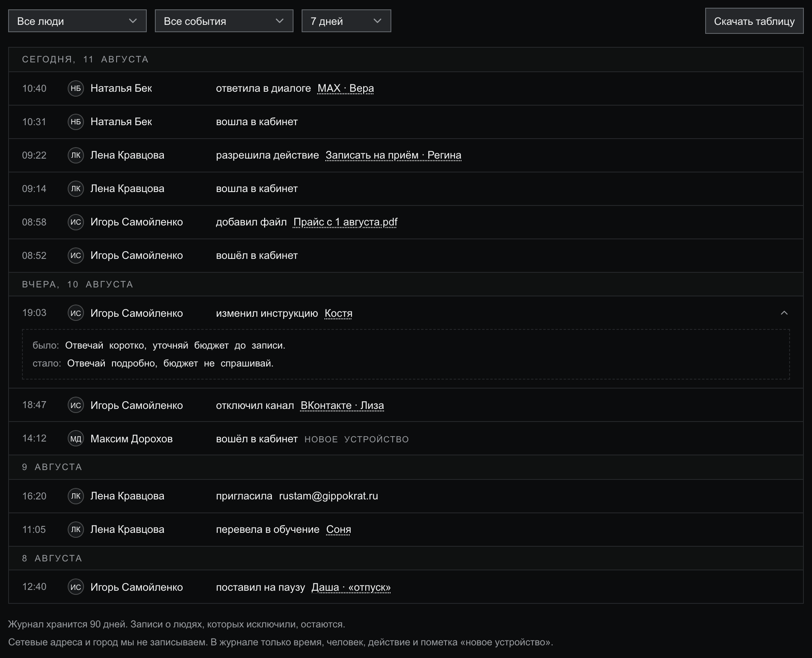Collapse the 19:03 instruction change details
The height and width of the screenshot is (658, 812).
click(784, 313)
